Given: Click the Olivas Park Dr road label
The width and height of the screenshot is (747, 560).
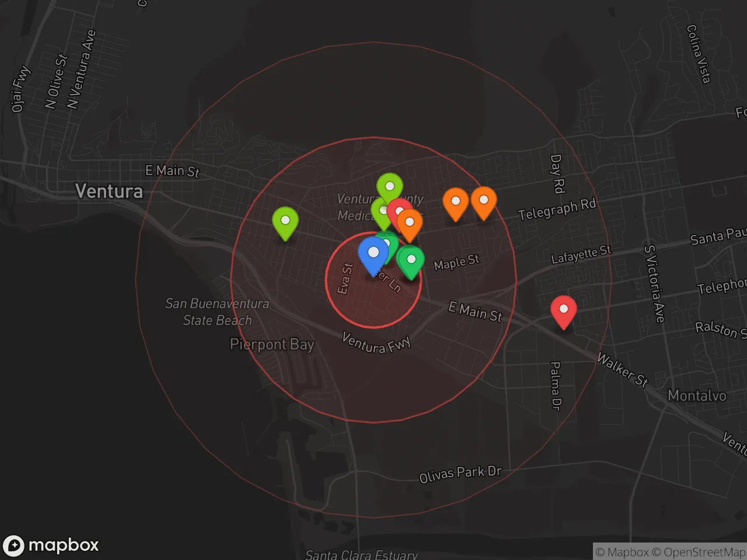Looking at the screenshot, I should (x=460, y=474).
